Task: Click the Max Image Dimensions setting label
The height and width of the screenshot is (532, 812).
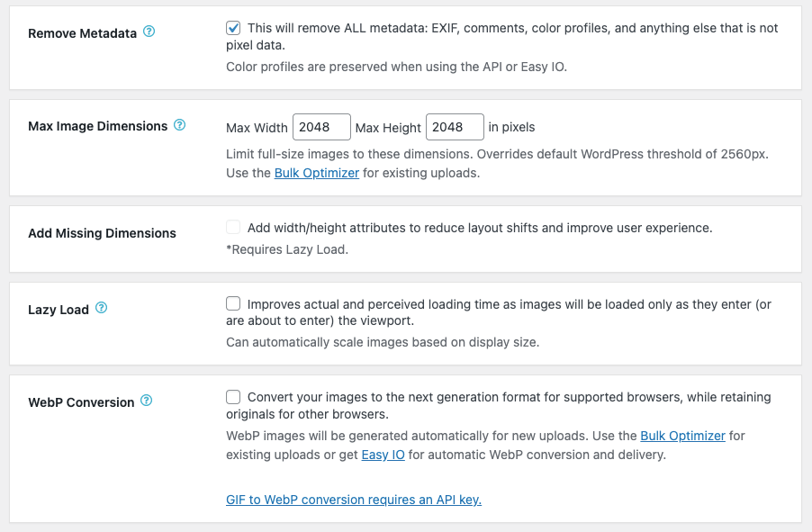Action: (x=98, y=126)
